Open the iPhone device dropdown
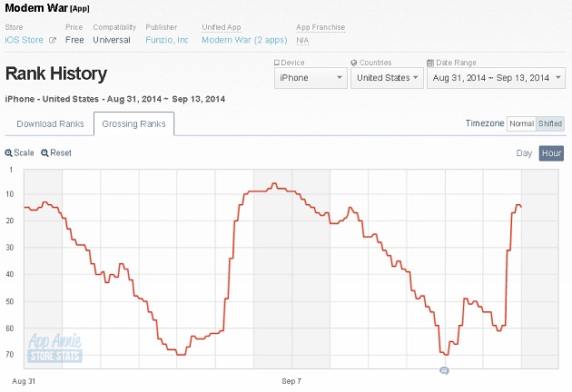572x392 pixels. point(311,78)
